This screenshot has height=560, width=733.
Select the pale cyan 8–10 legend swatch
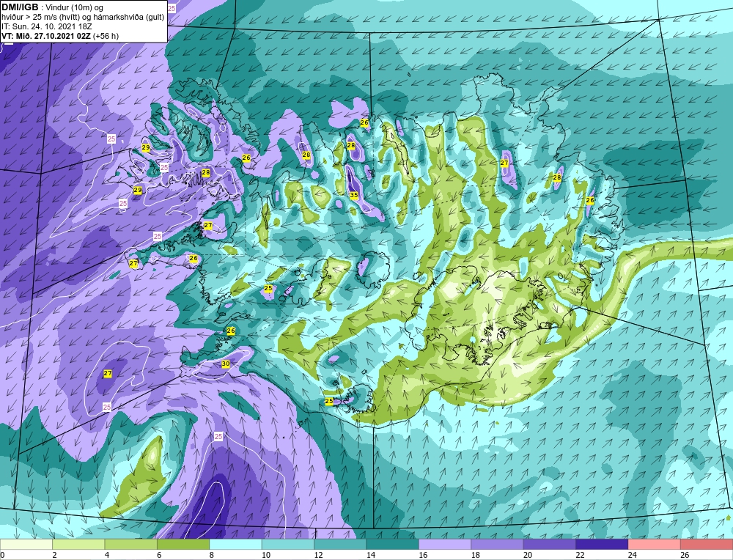coord(235,545)
